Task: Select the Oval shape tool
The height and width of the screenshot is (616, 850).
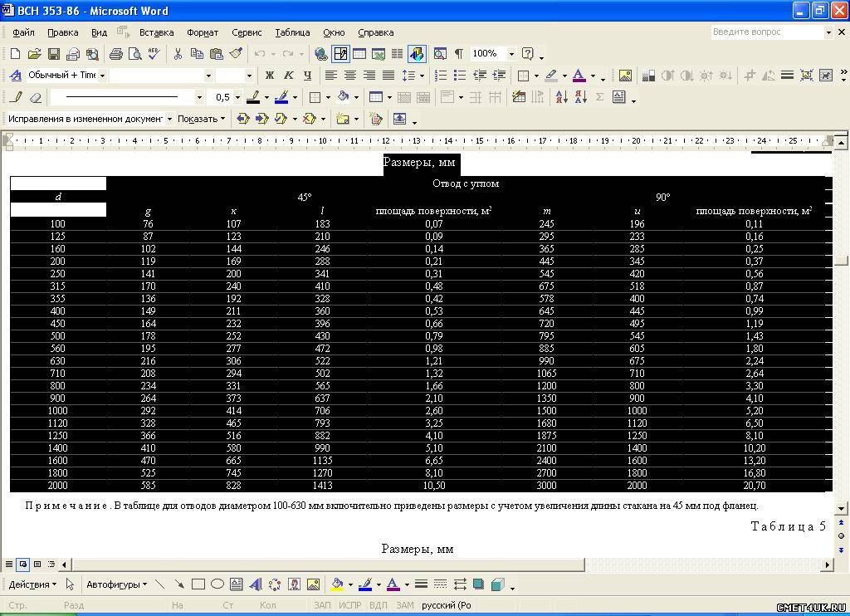Action: coord(217,584)
